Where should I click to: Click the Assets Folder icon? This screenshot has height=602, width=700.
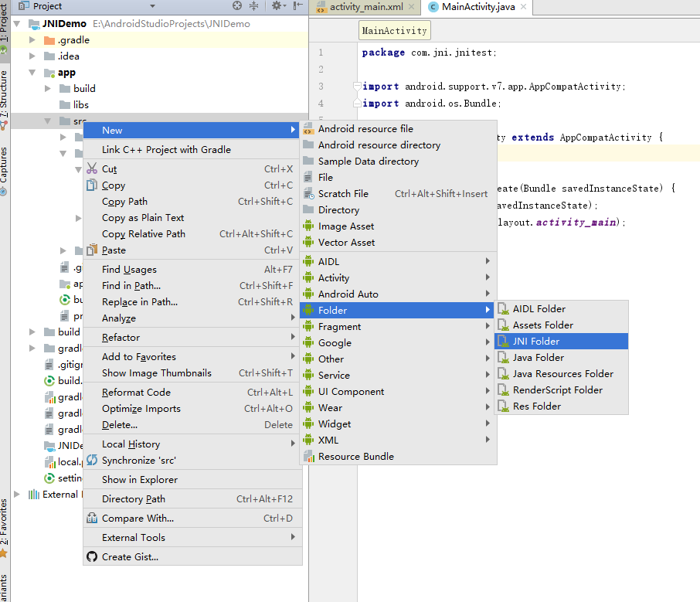[504, 325]
